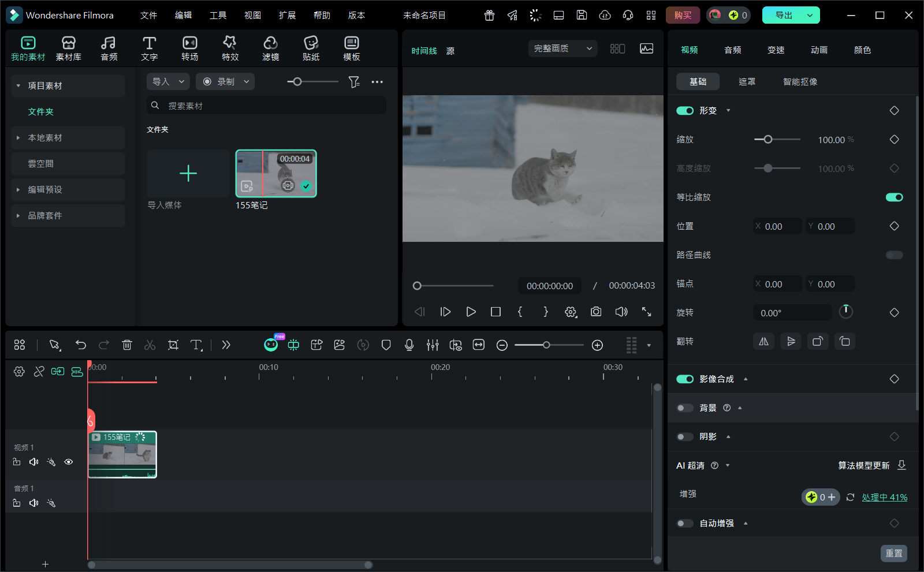The width and height of the screenshot is (924, 572).
Task: Turn off 等比缩放 uniform scale switch
Action: point(894,197)
